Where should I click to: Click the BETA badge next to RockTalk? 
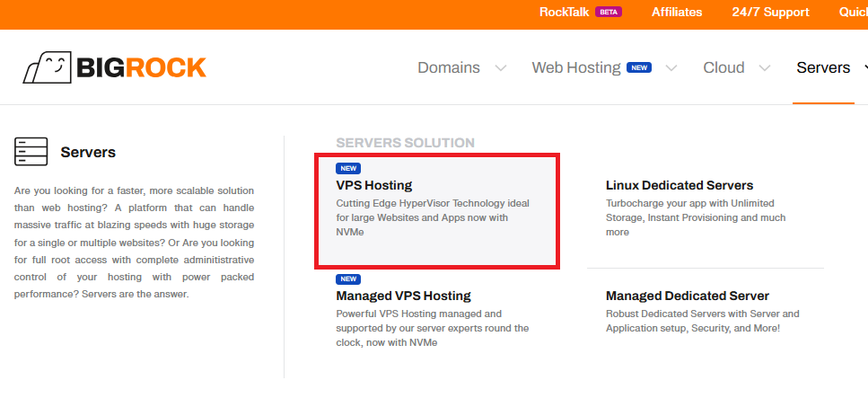pyautogui.click(x=609, y=12)
